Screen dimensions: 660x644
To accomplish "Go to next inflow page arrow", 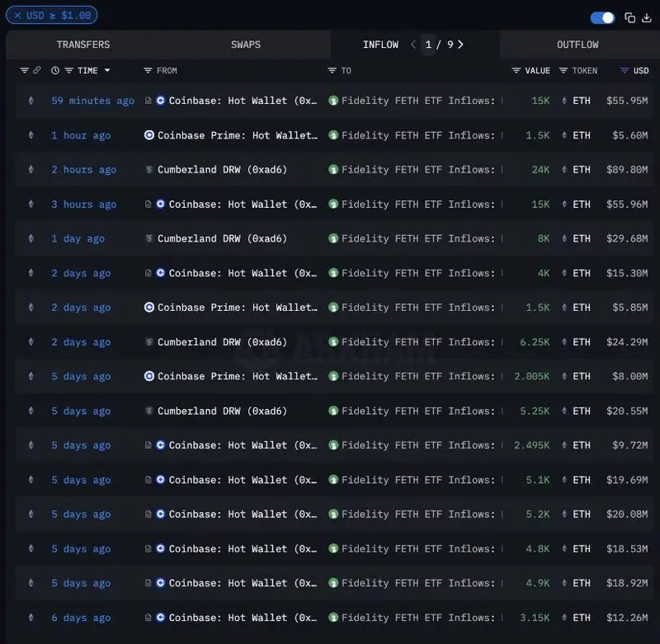I will 461,45.
